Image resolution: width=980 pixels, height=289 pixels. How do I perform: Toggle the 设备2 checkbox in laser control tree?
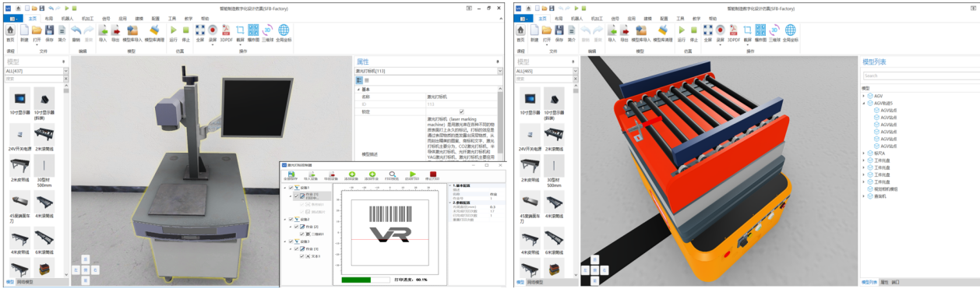pos(291,219)
